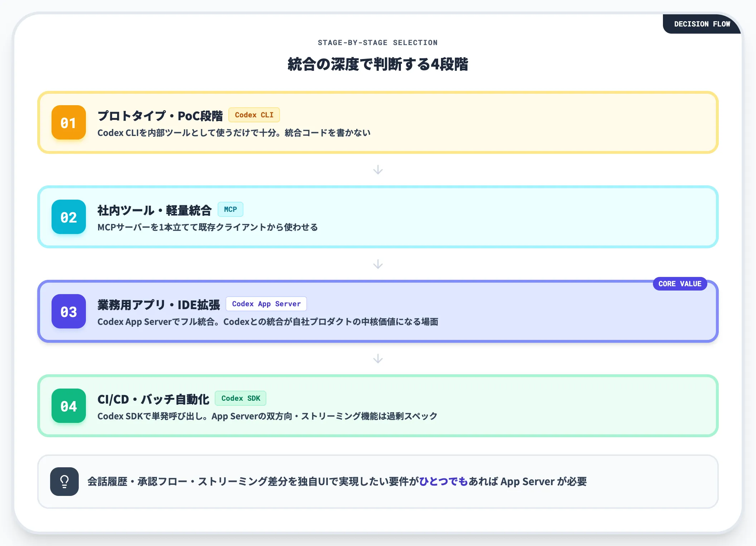Click the description starting Codex App Serverでフル統合
756x546 pixels.
[x=268, y=322]
